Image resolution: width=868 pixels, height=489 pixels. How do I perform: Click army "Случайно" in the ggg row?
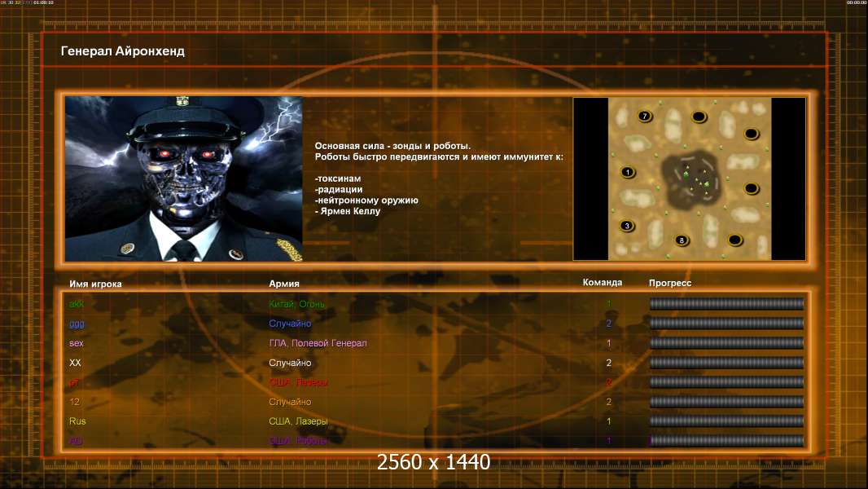coord(290,324)
